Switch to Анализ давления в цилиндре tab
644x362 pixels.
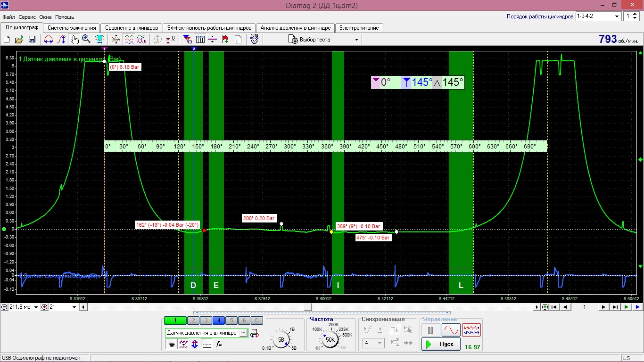(x=296, y=28)
